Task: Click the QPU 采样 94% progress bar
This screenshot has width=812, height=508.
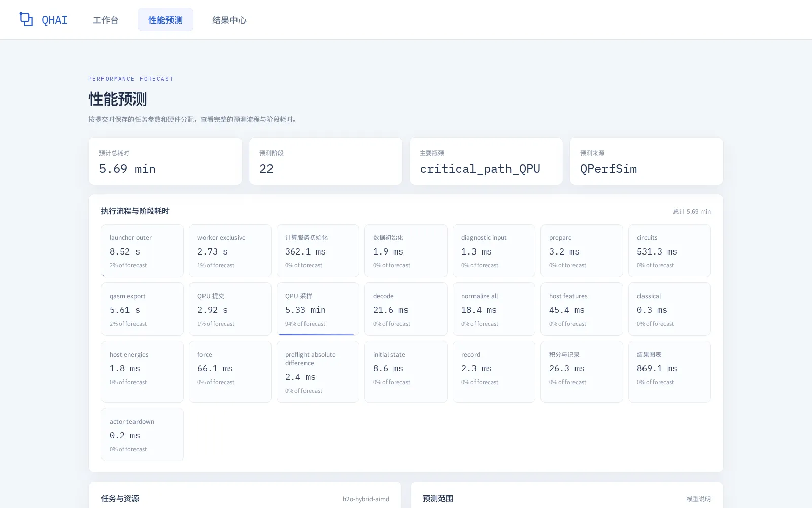Action: [316, 334]
